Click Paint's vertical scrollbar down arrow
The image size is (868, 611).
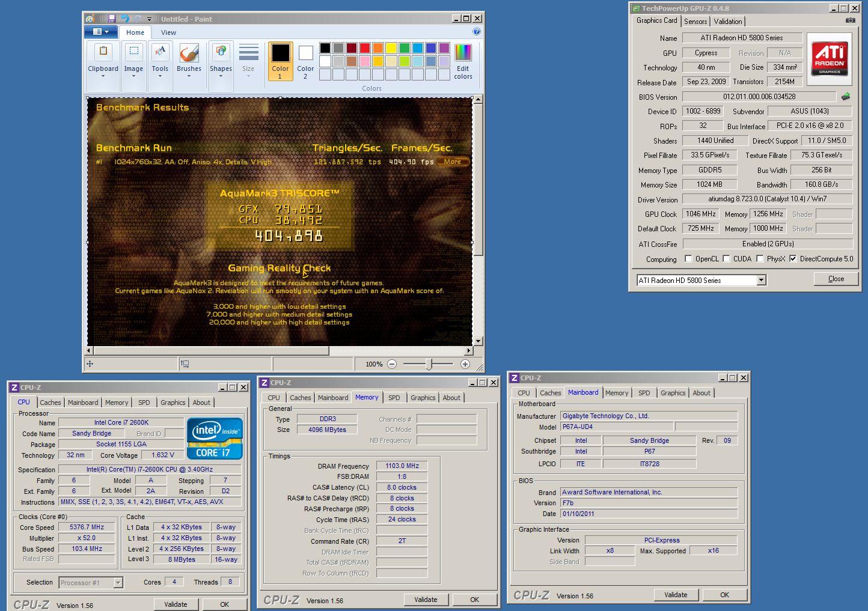pos(478,341)
